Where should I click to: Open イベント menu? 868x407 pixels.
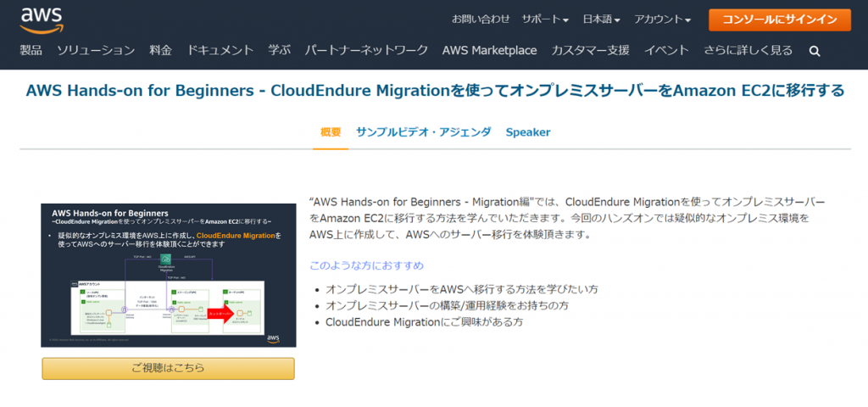(666, 50)
